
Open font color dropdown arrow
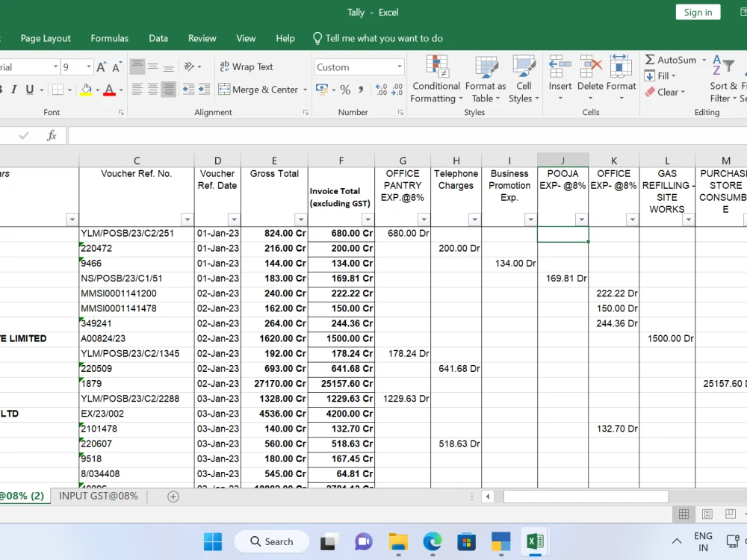pos(121,90)
